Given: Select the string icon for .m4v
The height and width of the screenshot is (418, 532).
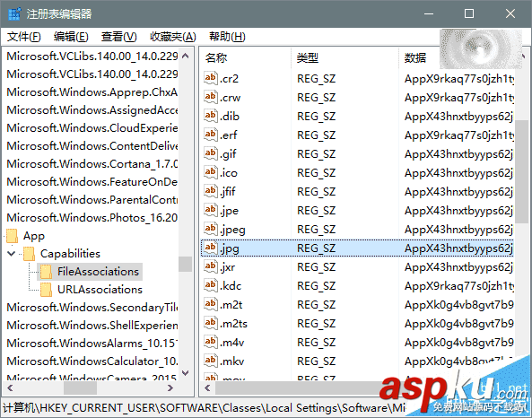Looking at the screenshot, I should [x=211, y=342].
